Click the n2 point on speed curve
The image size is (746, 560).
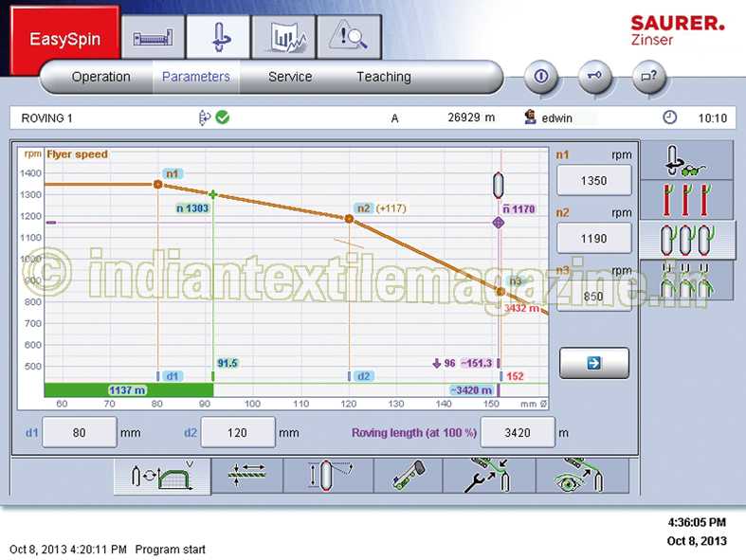point(349,219)
